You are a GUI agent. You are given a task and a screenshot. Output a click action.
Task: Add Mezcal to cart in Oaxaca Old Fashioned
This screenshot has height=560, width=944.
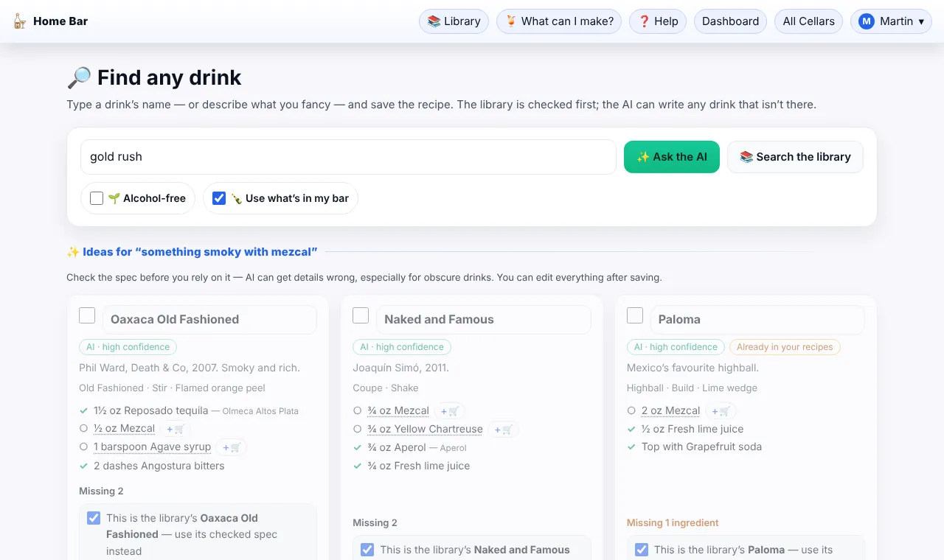point(176,429)
